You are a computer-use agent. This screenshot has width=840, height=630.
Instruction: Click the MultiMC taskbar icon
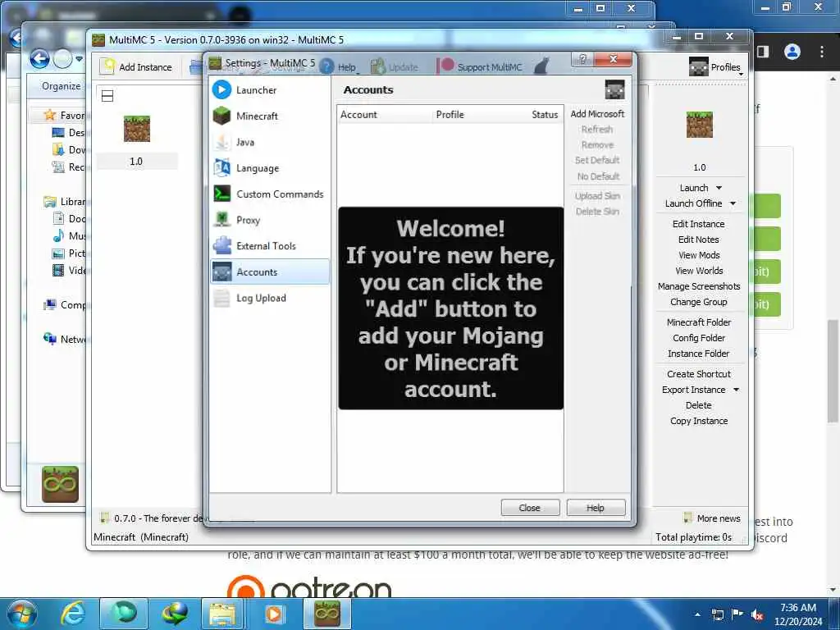pos(327,614)
